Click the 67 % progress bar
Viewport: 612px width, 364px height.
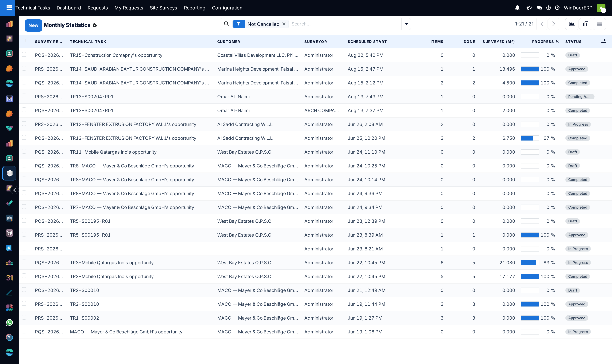click(x=530, y=138)
